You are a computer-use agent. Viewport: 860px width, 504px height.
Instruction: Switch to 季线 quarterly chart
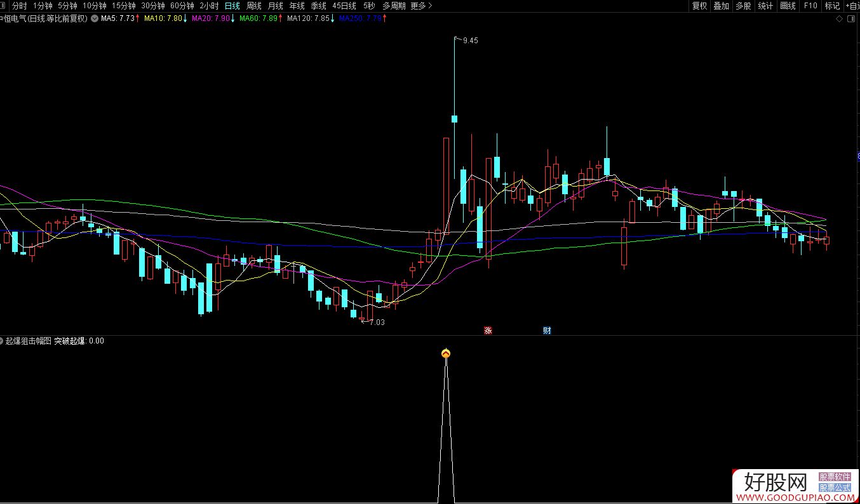318,6
